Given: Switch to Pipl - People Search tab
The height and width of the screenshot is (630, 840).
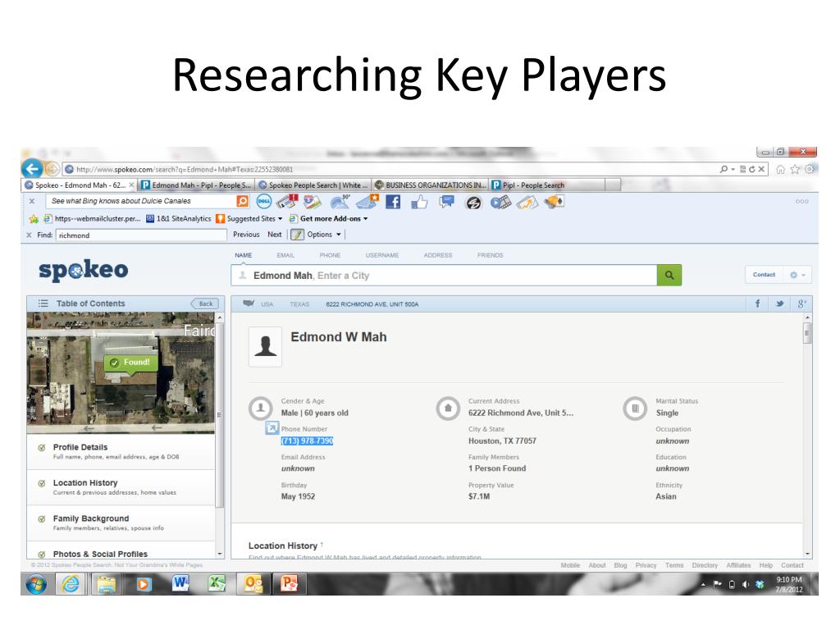Looking at the screenshot, I should [x=546, y=185].
